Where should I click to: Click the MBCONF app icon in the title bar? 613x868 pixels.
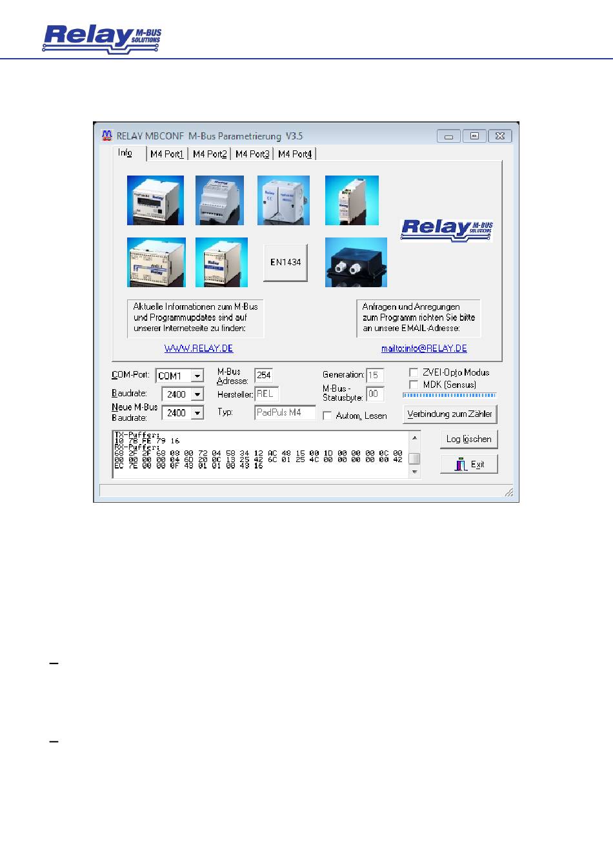(x=106, y=136)
